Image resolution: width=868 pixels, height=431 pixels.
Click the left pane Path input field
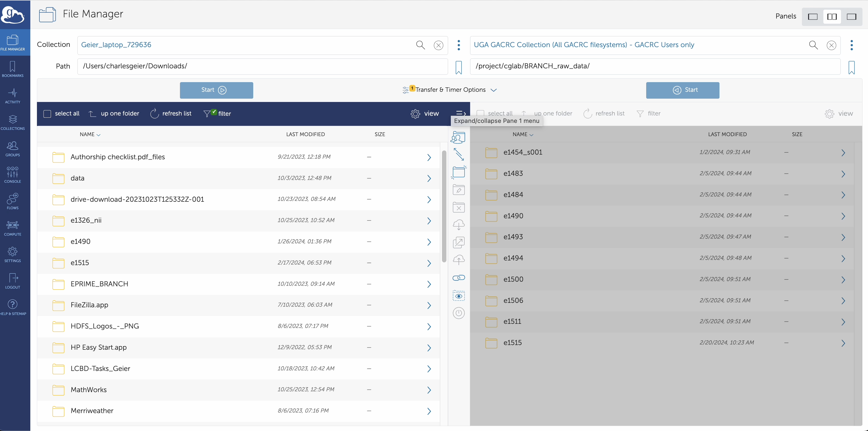pos(263,66)
